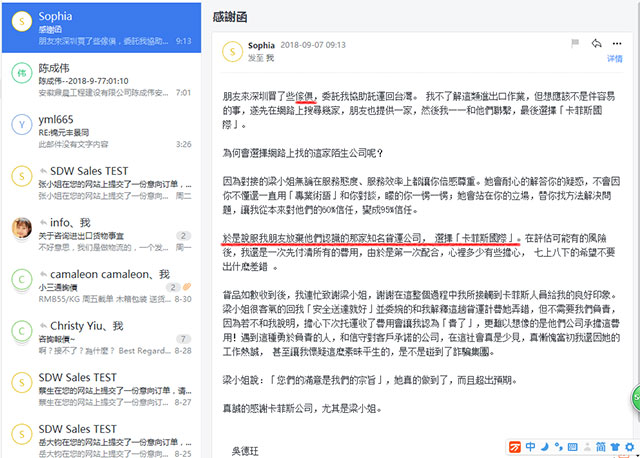Viewport: 640px width, 458px height.
Task: Click the reply arrow icon in email header
Action: [x=596, y=43]
